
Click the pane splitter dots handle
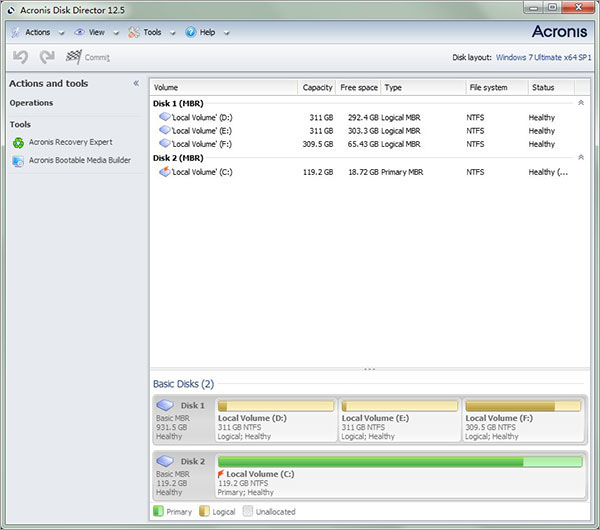click(x=369, y=369)
